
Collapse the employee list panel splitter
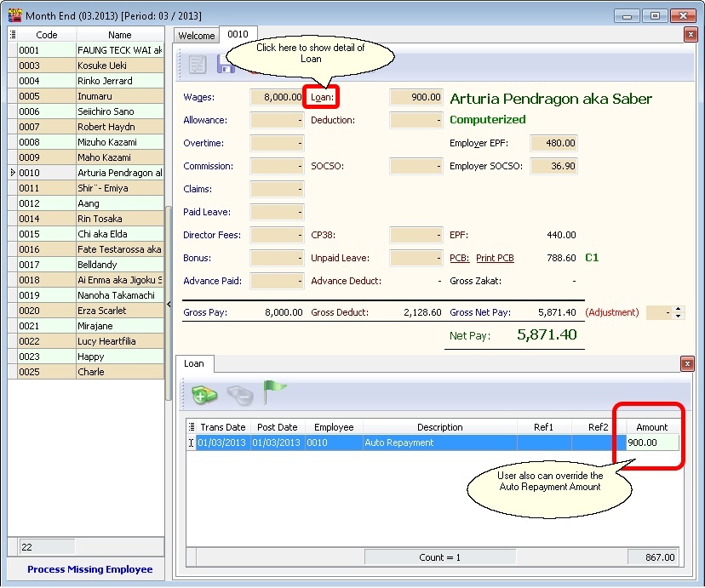click(x=168, y=304)
